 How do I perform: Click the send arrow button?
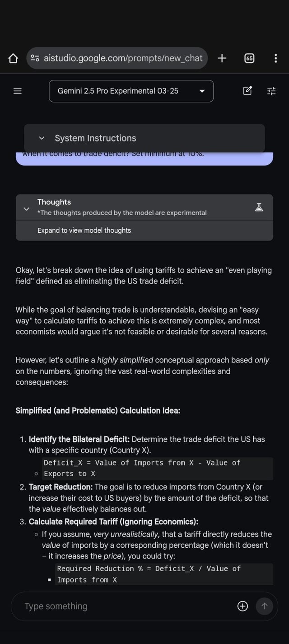(x=265, y=606)
